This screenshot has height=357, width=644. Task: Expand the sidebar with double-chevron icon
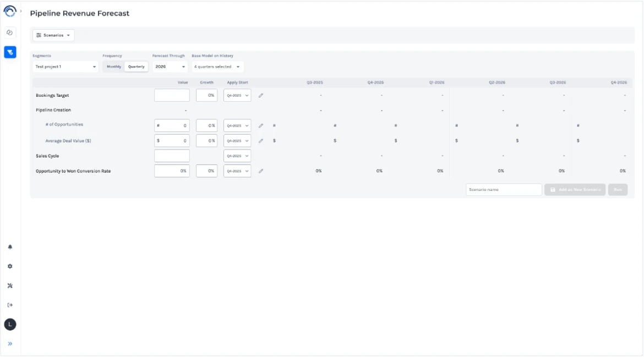click(x=10, y=344)
